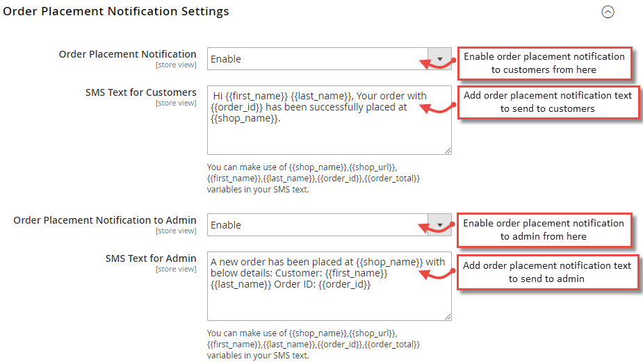643x364 pixels.
Task: Click store view scope under SMS Text for Admin
Action: (176, 270)
